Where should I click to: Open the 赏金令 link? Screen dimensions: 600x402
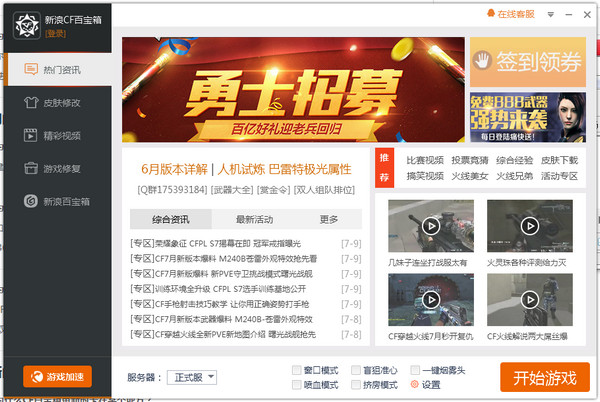click(x=273, y=190)
